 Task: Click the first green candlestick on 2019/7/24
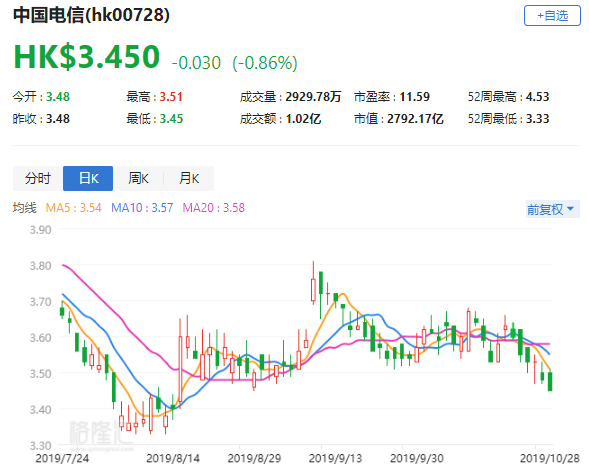(62, 311)
